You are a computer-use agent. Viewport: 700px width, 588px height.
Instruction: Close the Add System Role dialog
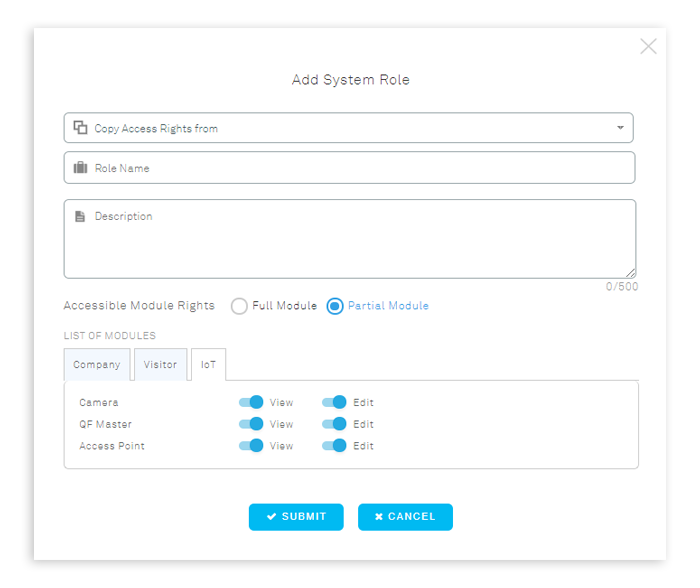click(648, 46)
